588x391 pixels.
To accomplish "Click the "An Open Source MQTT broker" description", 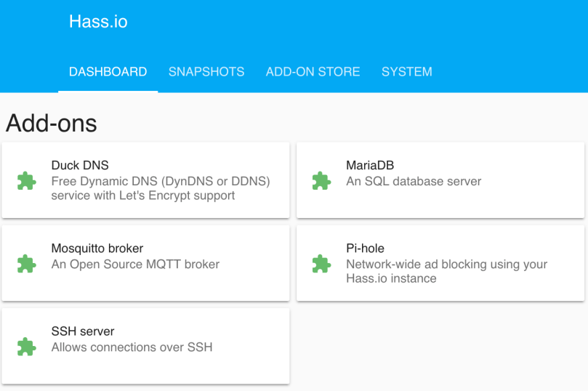I will coord(135,265).
